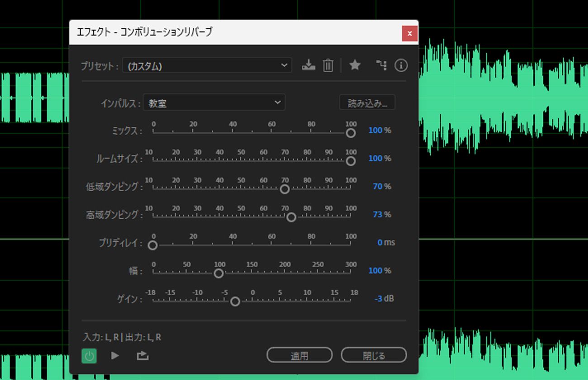Click the 幅 label
Image resolution: width=588 pixels, height=380 pixels.
point(135,271)
